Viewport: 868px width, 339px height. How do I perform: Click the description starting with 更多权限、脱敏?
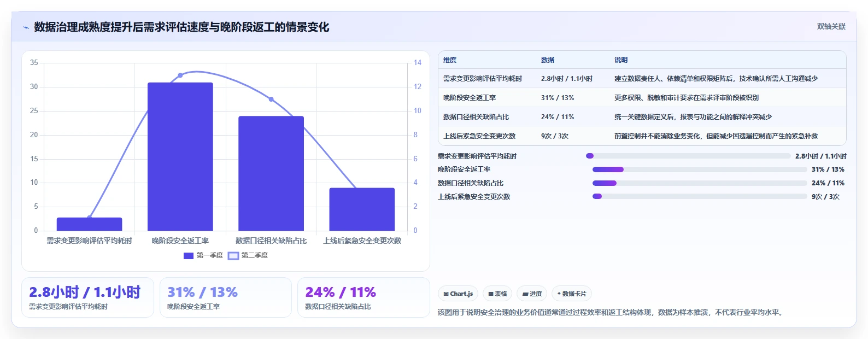point(687,98)
